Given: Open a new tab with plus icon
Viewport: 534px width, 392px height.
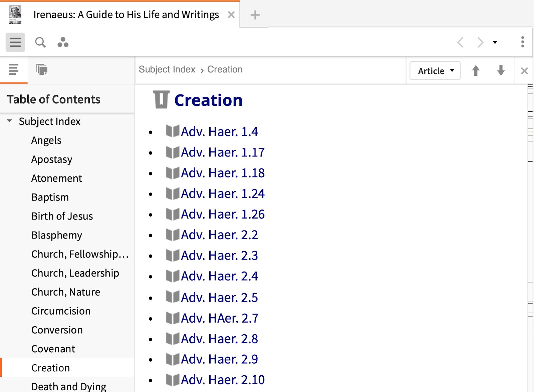Looking at the screenshot, I should [255, 15].
